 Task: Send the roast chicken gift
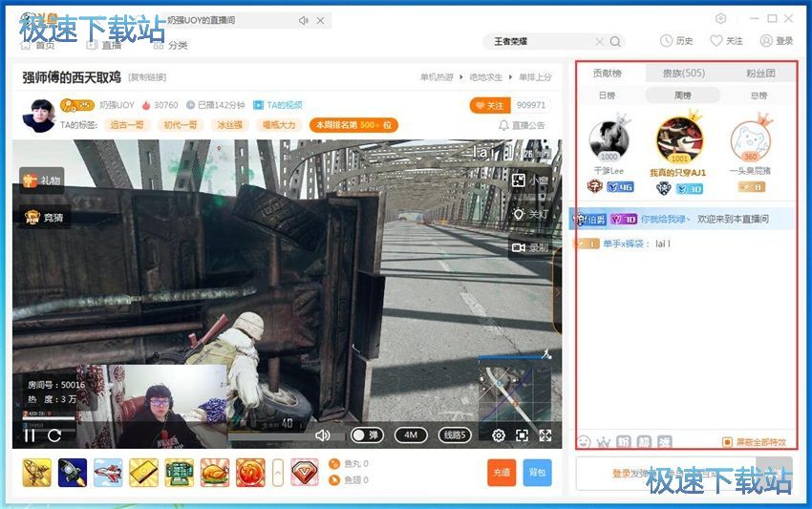click(214, 473)
